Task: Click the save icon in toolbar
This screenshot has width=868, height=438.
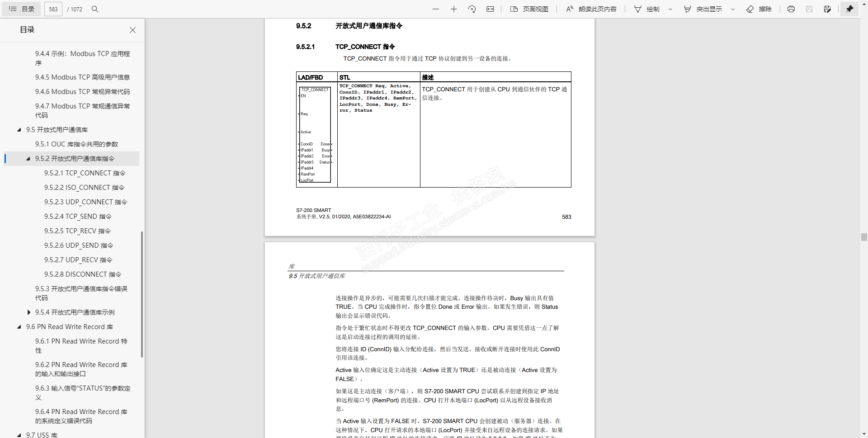Action: (x=809, y=9)
